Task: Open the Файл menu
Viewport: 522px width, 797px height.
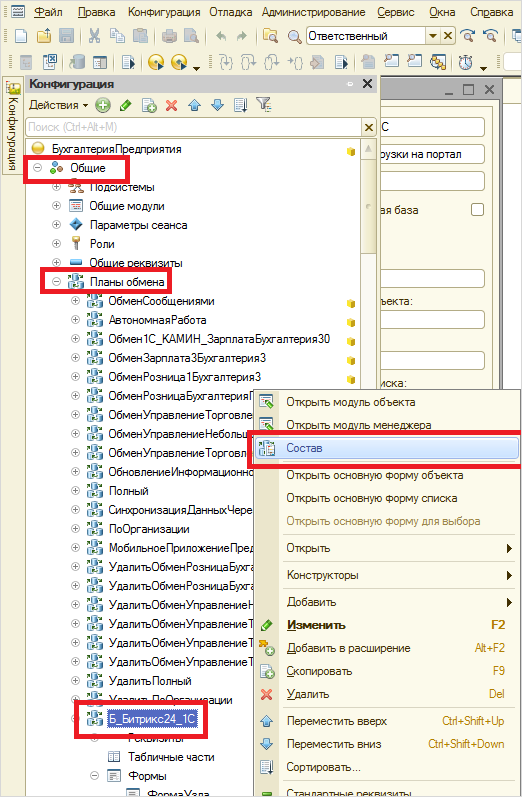Action: (x=48, y=12)
